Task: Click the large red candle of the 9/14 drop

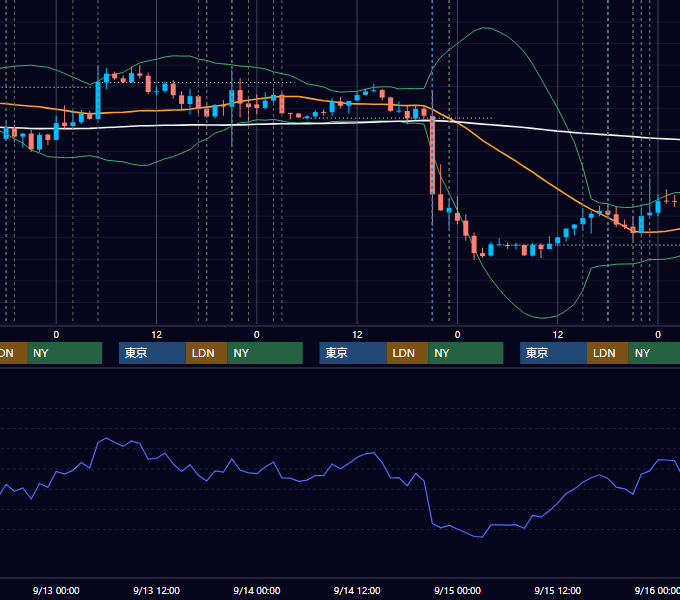Action: point(432,155)
